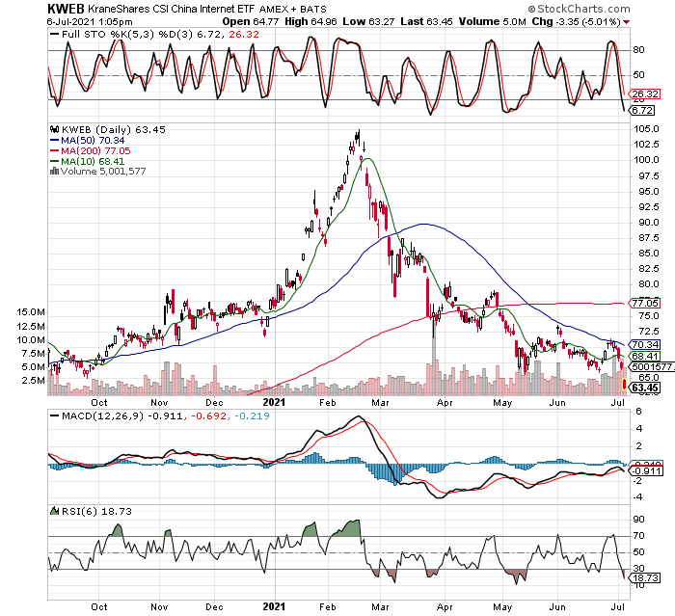Click the Last 63.45 header value

[x=426, y=21]
